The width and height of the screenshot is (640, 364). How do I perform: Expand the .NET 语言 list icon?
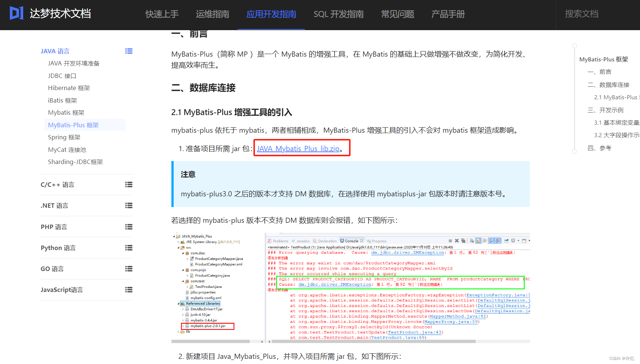[129, 206]
